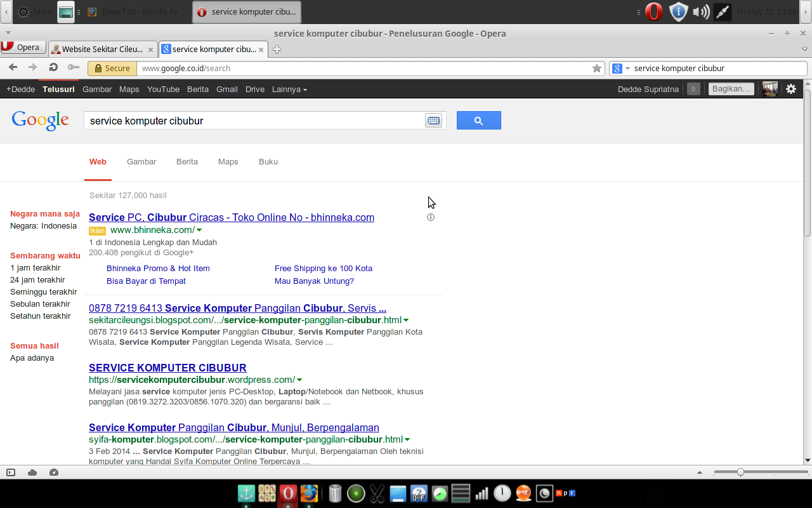Click the vertical page scrollbar thumb
This screenshot has height=508, width=812.
click(808, 163)
